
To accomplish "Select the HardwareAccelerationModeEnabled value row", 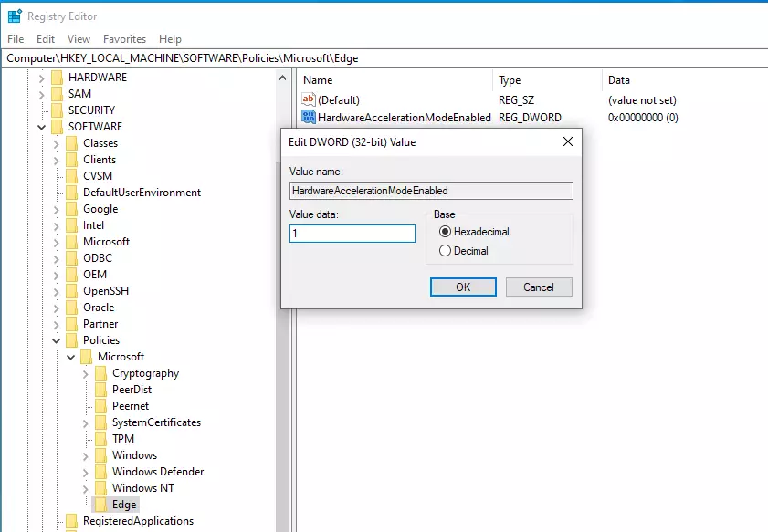I will click(404, 118).
